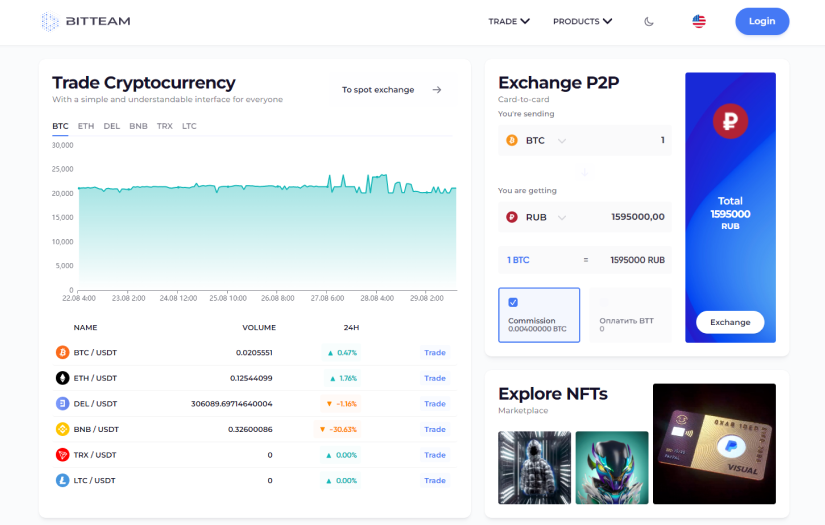
Task: Click the TRX coin icon in table
Action: (x=63, y=455)
